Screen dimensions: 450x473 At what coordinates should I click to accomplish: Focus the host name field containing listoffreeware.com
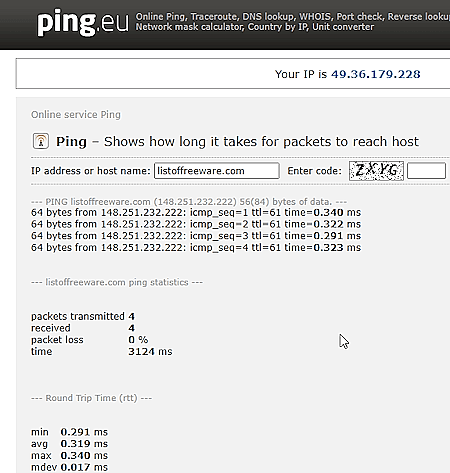point(217,171)
